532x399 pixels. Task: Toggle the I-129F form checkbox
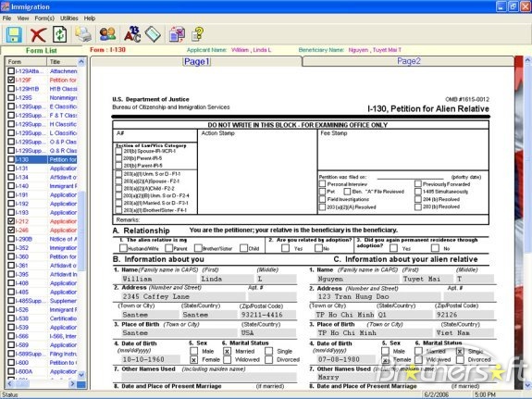click(11, 80)
